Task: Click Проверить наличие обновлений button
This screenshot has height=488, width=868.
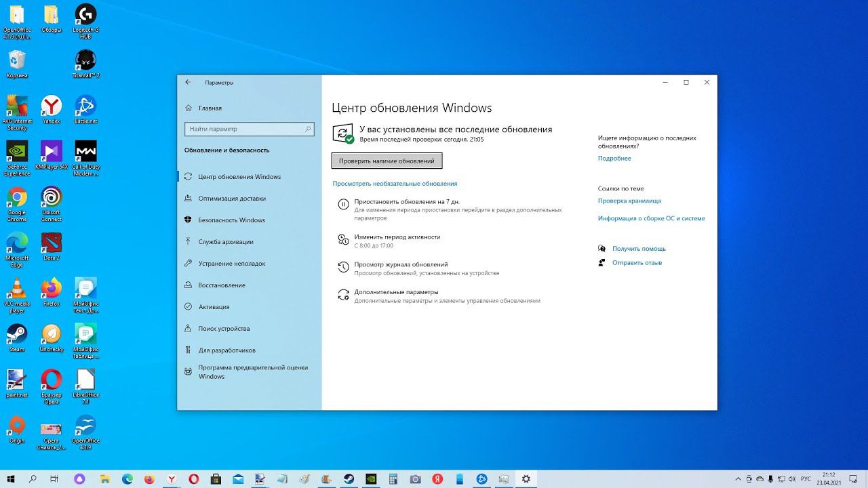Action: (387, 161)
